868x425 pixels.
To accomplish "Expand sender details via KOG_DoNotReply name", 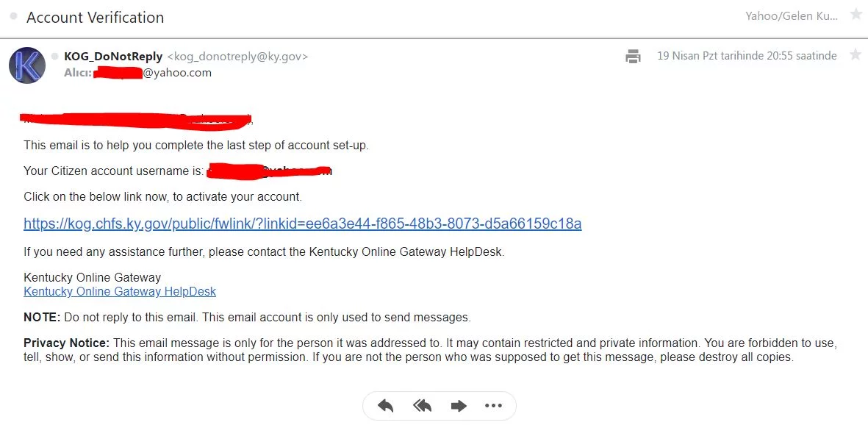I will tap(113, 57).
